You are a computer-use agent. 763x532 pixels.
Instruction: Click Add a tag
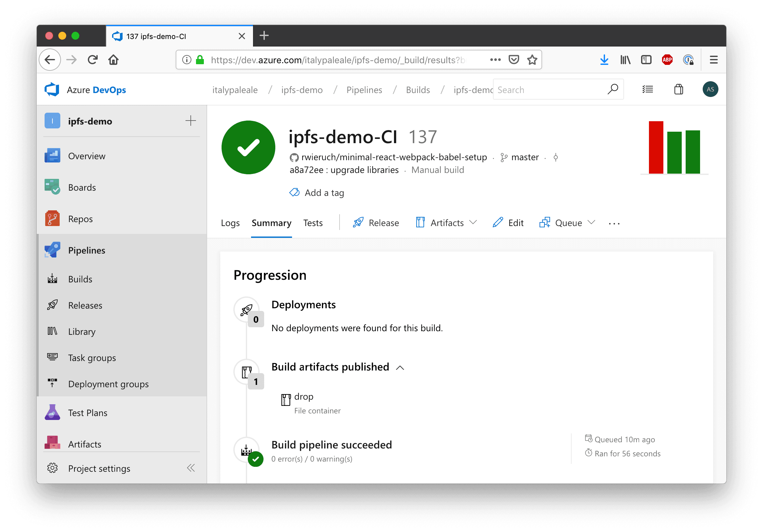coord(316,192)
